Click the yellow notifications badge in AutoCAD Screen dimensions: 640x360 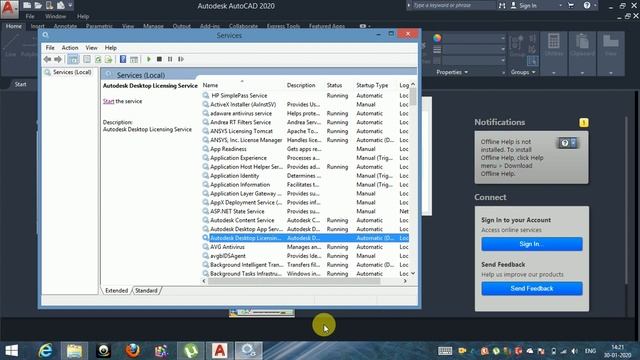click(x=584, y=122)
